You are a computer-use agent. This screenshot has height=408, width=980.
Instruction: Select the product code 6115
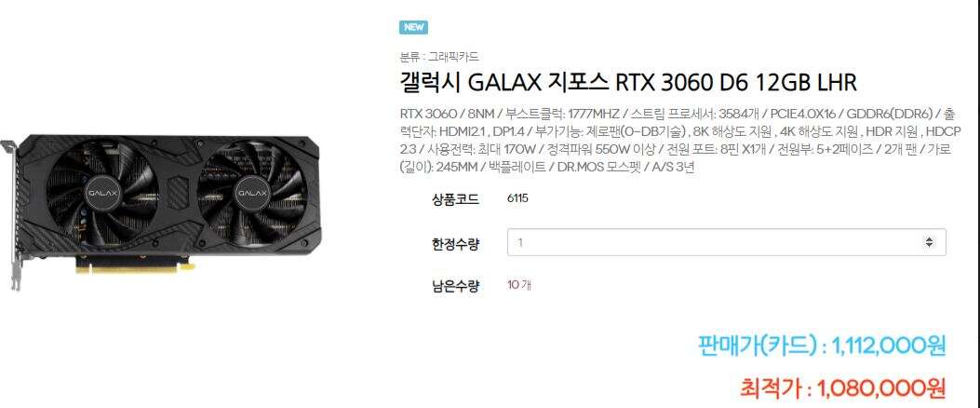(x=517, y=199)
